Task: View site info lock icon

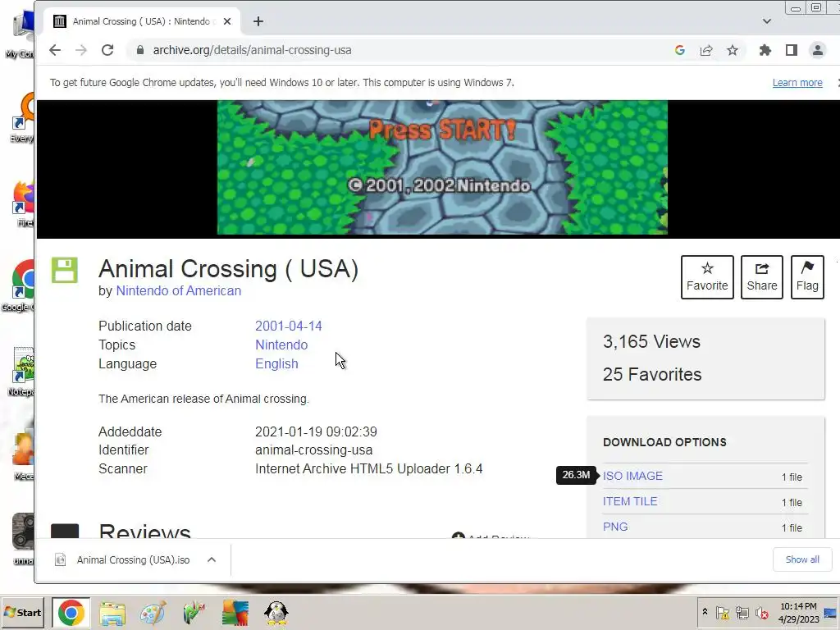Action: 139,50
